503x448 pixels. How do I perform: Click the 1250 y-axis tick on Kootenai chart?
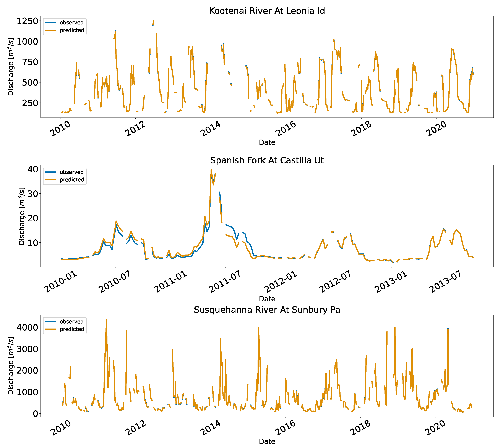pos(27,21)
